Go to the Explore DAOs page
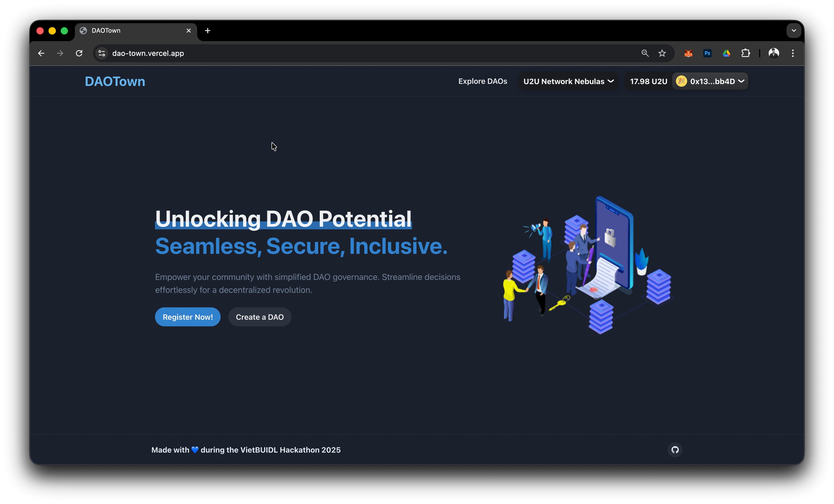 pos(483,81)
